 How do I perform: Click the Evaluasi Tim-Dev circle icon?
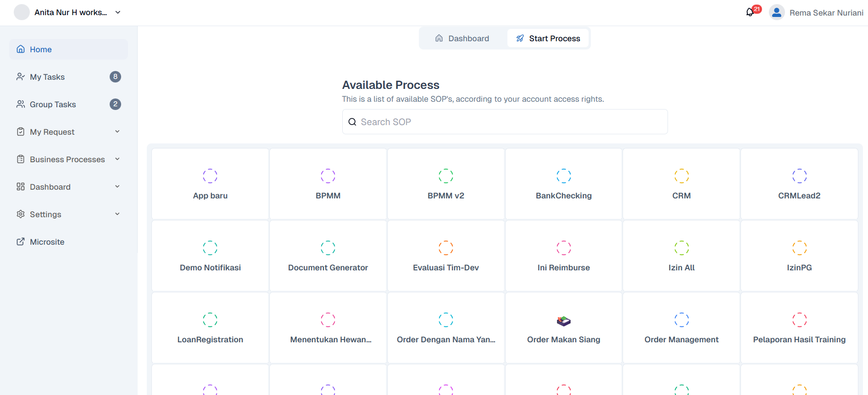(x=446, y=248)
